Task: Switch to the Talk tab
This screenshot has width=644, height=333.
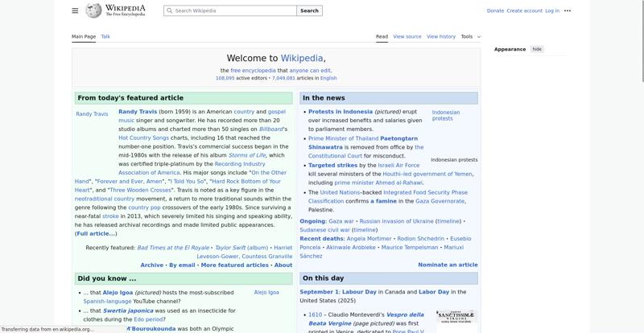Action: pyautogui.click(x=105, y=36)
